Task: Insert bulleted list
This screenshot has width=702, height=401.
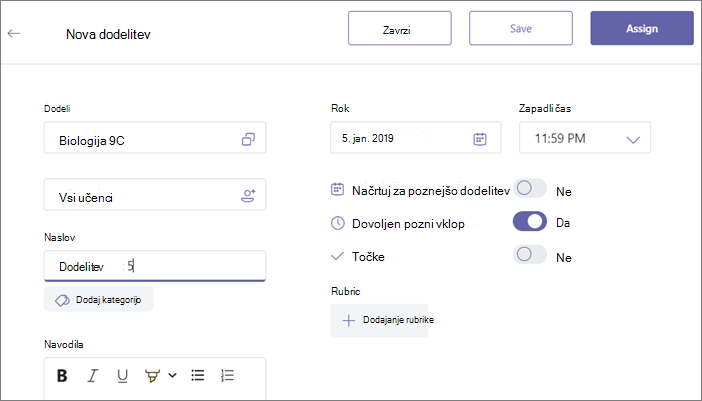Action: point(197,375)
